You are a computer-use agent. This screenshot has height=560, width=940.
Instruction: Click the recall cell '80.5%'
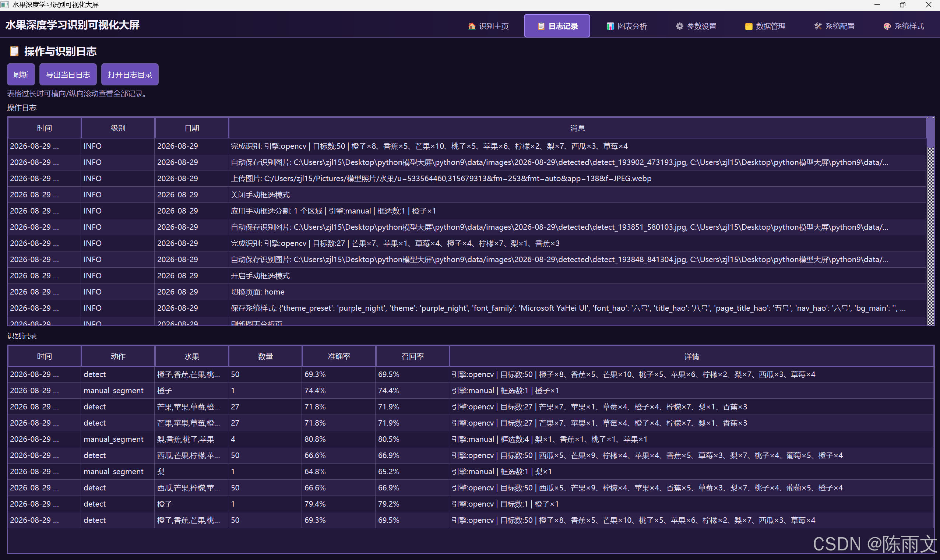click(412, 439)
